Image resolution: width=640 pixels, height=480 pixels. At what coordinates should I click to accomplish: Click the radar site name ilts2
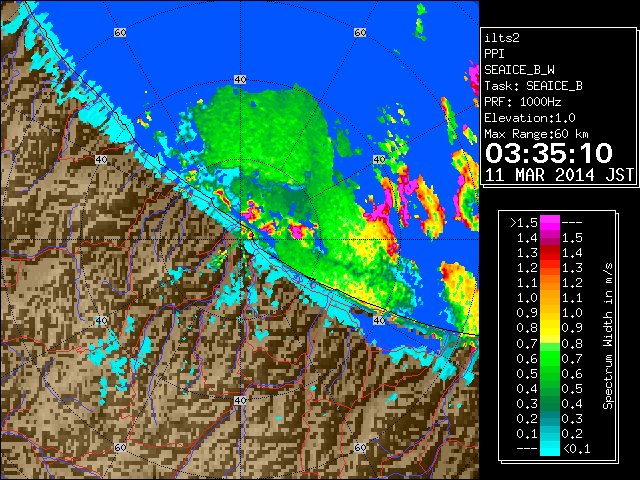pyautogui.click(x=502, y=38)
